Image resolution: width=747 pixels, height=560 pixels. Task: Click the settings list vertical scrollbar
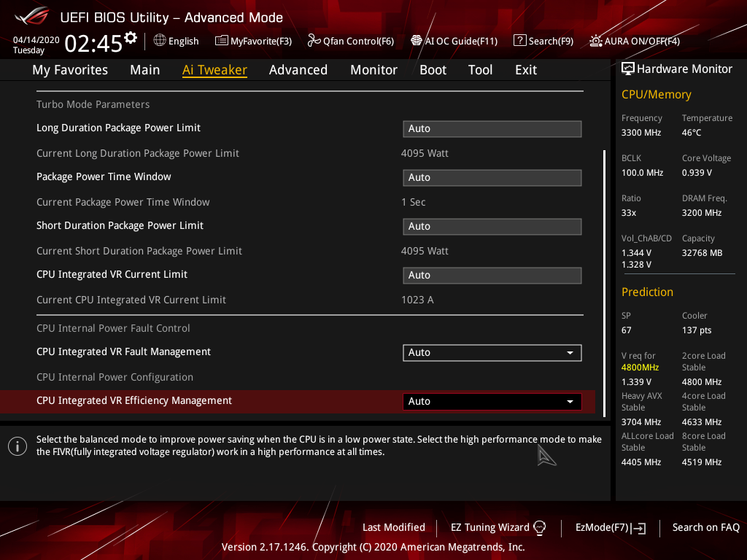click(x=604, y=284)
